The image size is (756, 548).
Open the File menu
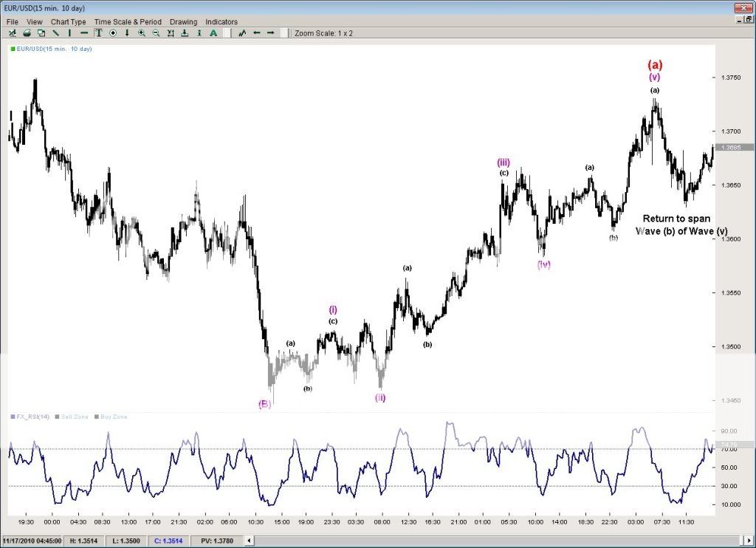[12, 22]
